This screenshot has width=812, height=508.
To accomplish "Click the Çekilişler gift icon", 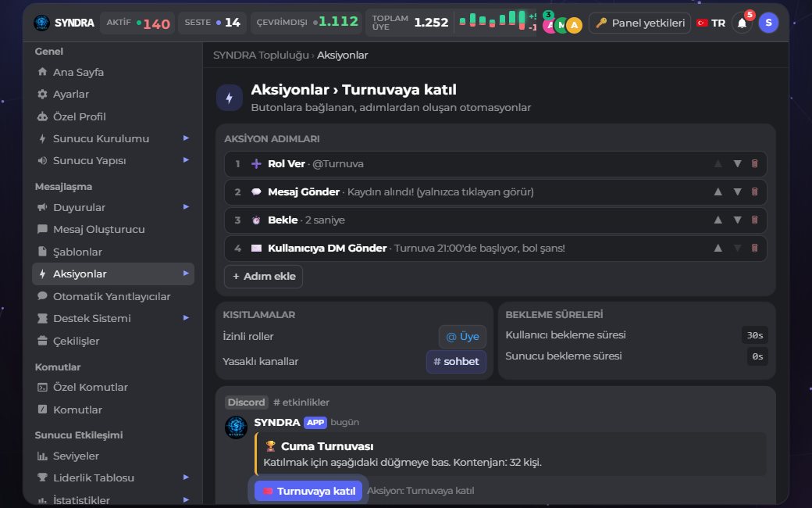I will point(42,341).
